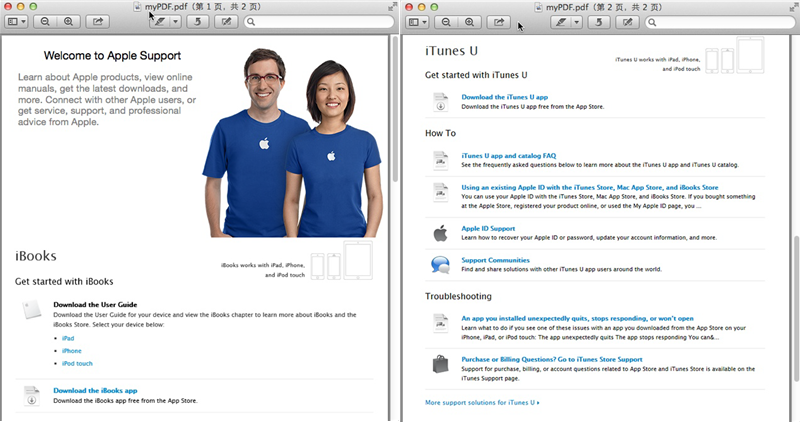Rotate the page in page 1 window
This screenshot has height=423, width=800.
click(x=196, y=21)
